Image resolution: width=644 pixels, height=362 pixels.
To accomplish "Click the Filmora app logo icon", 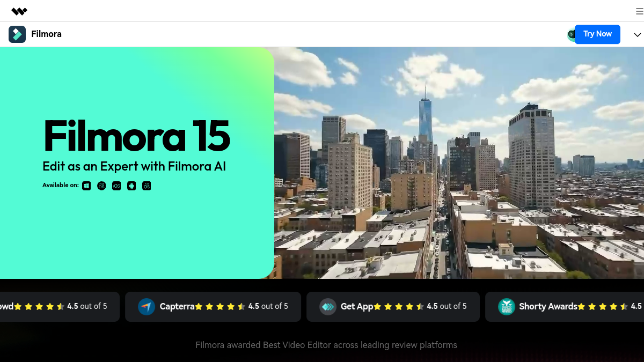I will click(x=17, y=34).
